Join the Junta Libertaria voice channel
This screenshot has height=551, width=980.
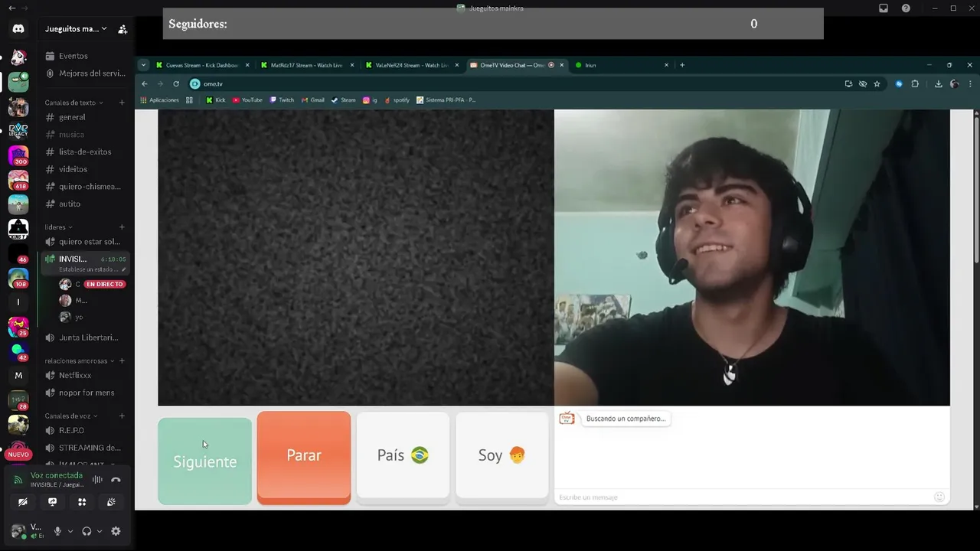point(84,337)
